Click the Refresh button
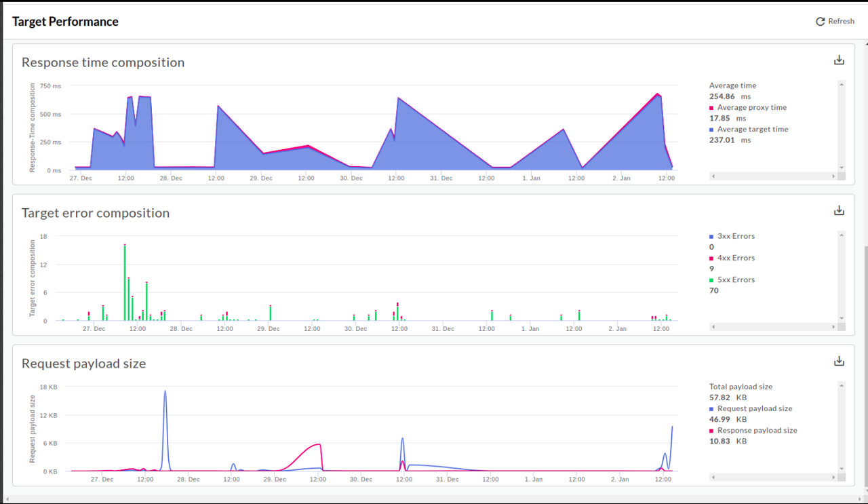 point(835,21)
